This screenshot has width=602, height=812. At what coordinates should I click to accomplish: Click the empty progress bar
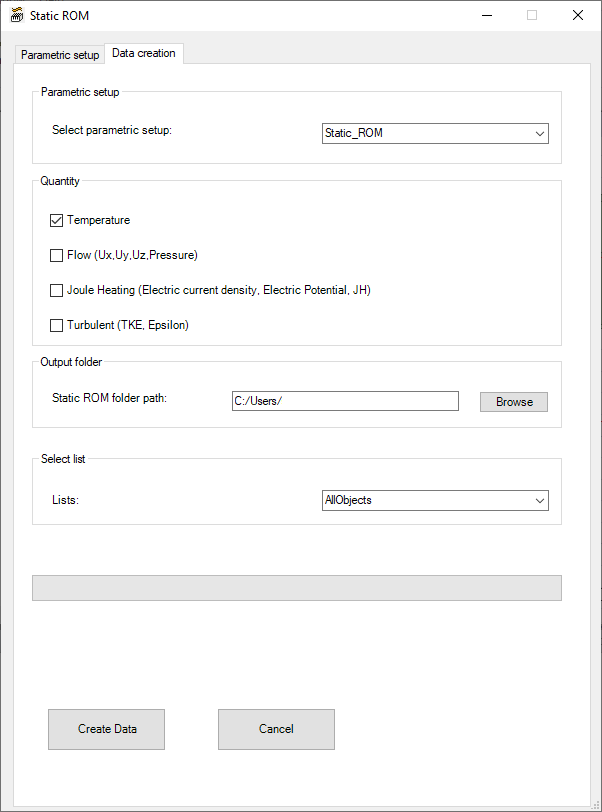(297, 588)
